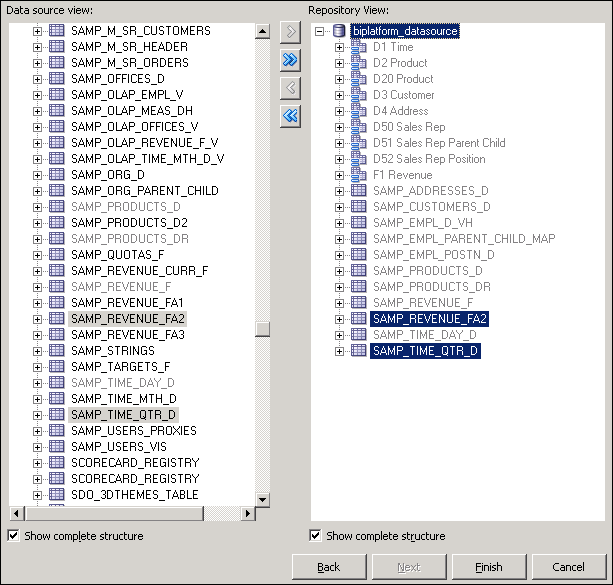Click the remove all double-left-arrow button
This screenshot has height=585, width=613.
(x=290, y=116)
